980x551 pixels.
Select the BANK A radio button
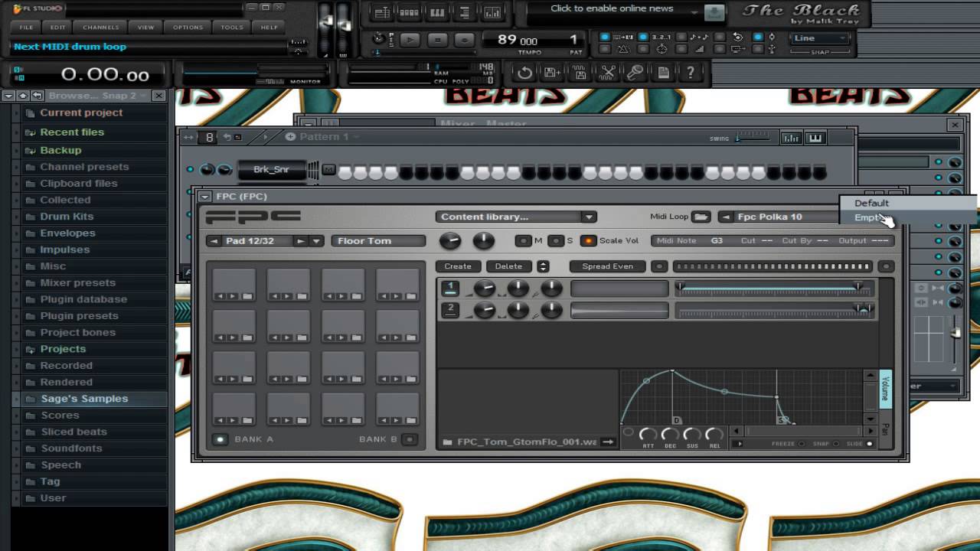pyautogui.click(x=220, y=439)
